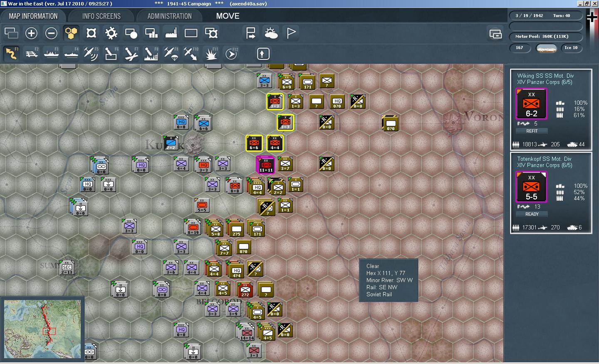599x364 pixels.
Task: Select the 6=9 Soviet unit counter
Action: [x=286, y=81]
